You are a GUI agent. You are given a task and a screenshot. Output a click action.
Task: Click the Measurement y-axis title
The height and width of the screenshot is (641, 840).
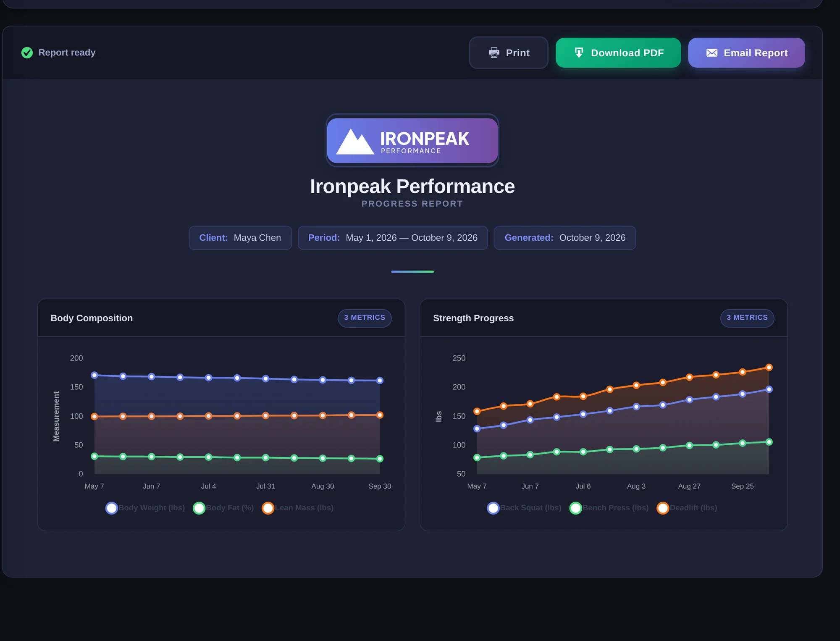click(x=56, y=416)
